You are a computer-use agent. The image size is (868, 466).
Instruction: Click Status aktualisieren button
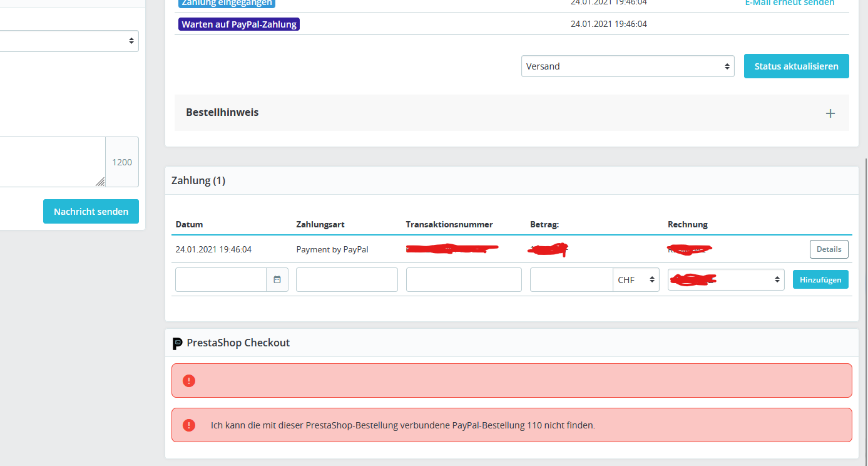pyautogui.click(x=796, y=66)
